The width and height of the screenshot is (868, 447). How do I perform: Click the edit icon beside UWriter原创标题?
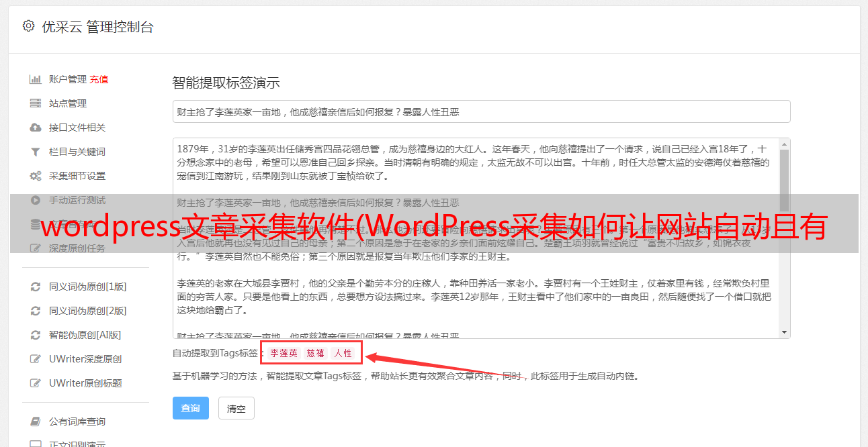coord(35,383)
